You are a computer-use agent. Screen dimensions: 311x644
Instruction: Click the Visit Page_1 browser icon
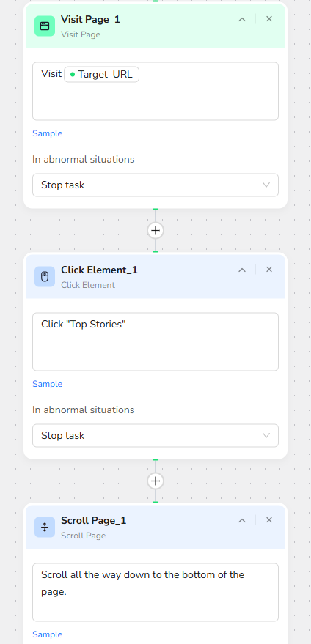coord(45,26)
